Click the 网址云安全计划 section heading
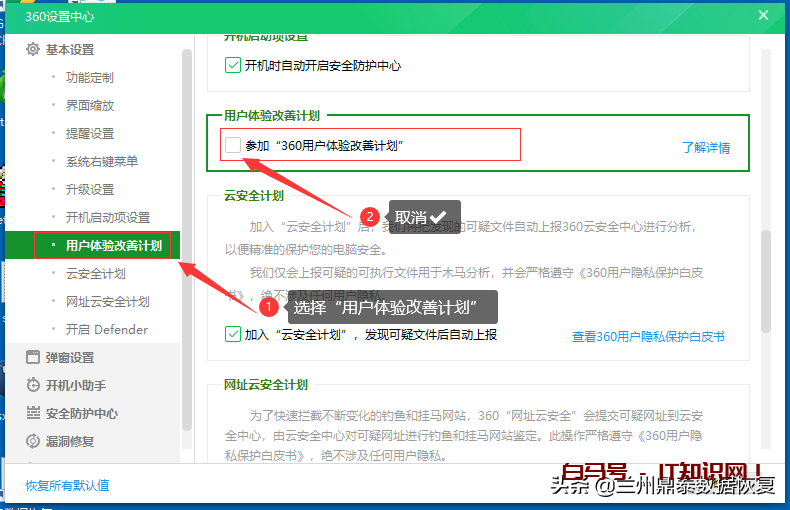This screenshot has width=790, height=510. pyautogui.click(x=266, y=385)
